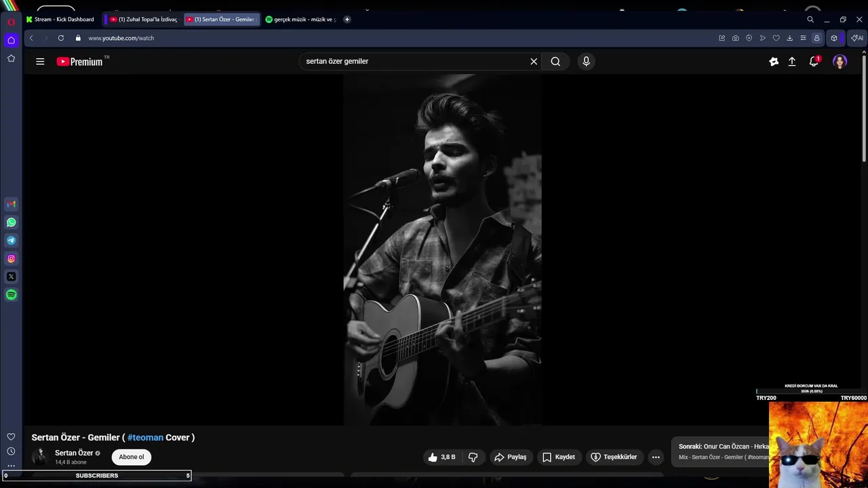Open Spotify in Opera sidebar
This screenshot has width=868, height=488.
(x=11, y=295)
